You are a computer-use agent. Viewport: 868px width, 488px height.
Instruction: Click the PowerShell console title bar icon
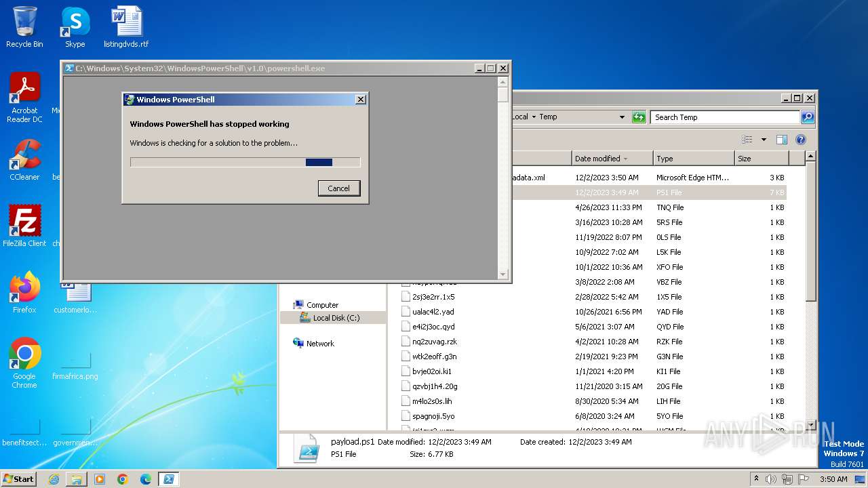point(69,68)
